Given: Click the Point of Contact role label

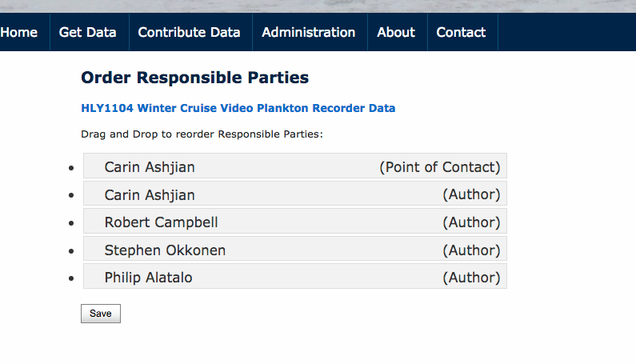Looking at the screenshot, I should click(439, 167).
